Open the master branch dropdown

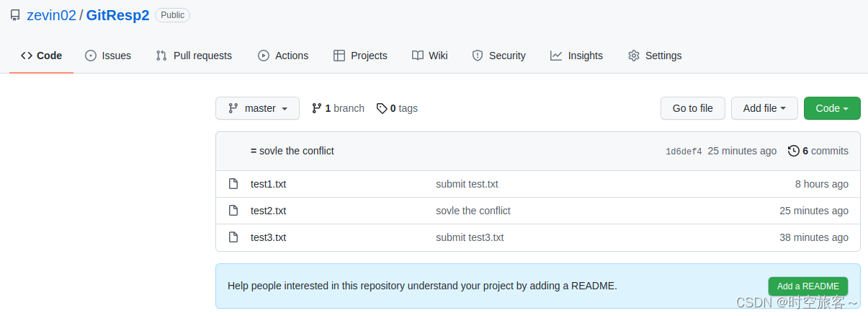[257, 108]
